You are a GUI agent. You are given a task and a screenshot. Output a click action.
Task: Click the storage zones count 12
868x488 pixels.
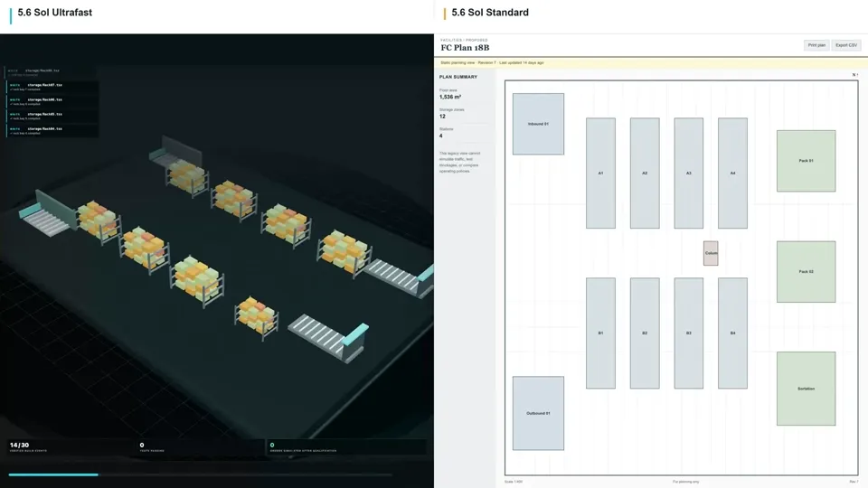442,117
